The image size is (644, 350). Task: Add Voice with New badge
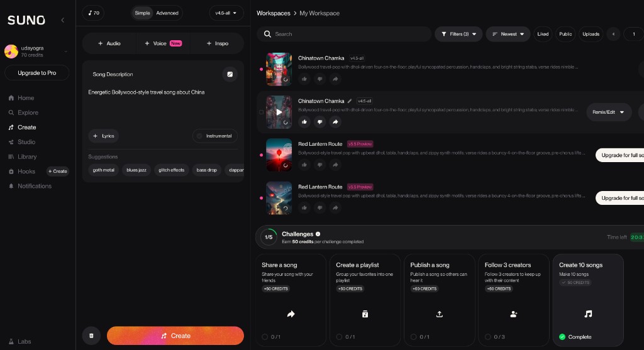tap(163, 43)
